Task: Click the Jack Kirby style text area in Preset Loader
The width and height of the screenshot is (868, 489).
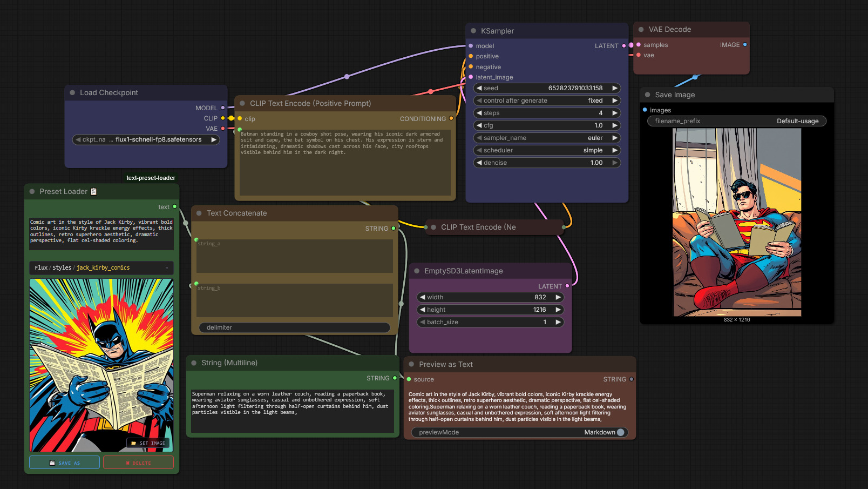Action: click(101, 233)
